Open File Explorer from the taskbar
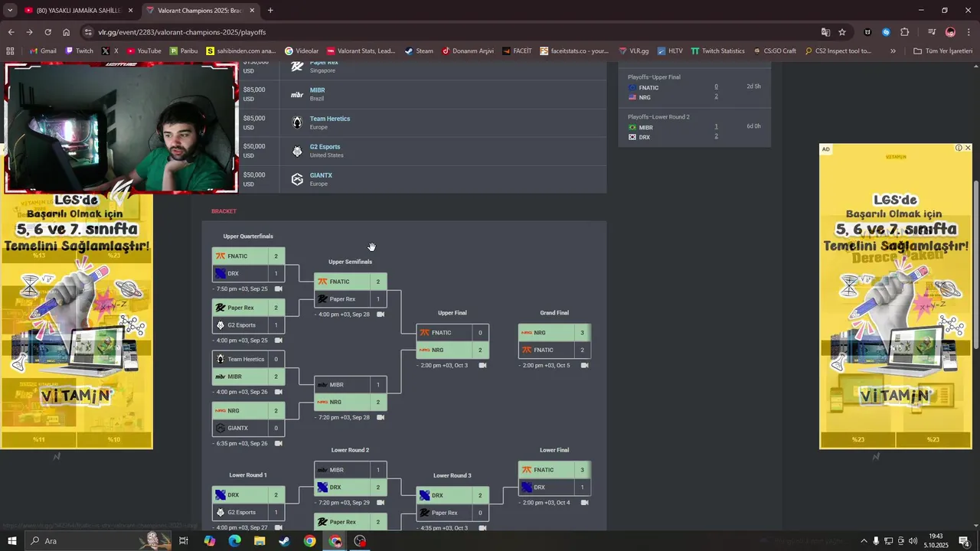Screen dimensions: 980x551 pos(260,541)
